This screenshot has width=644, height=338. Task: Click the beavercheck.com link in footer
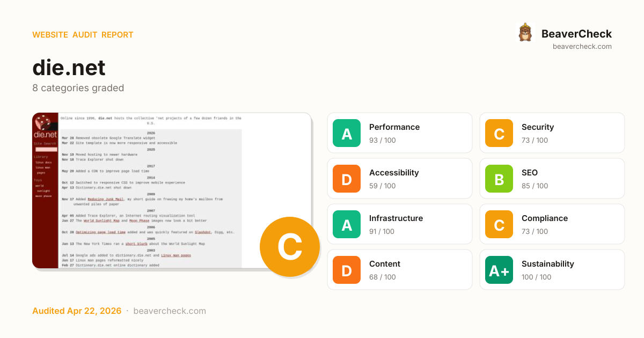point(169,311)
